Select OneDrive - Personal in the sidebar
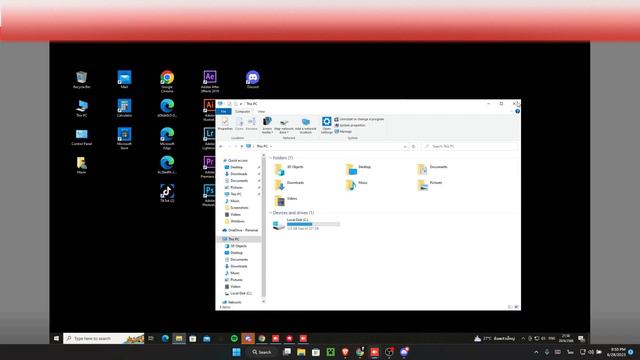Image resolution: width=640 pixels, height=360 pixels. point(240,230)
